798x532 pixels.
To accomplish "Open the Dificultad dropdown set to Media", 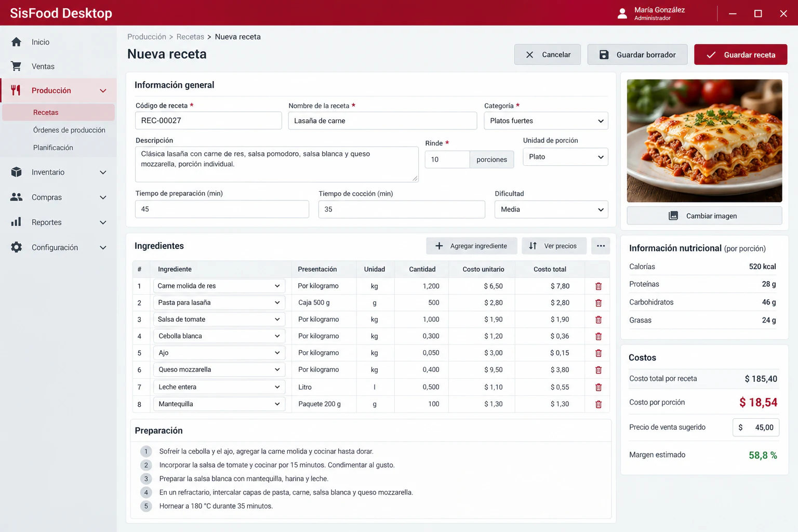I will [551, 209].
